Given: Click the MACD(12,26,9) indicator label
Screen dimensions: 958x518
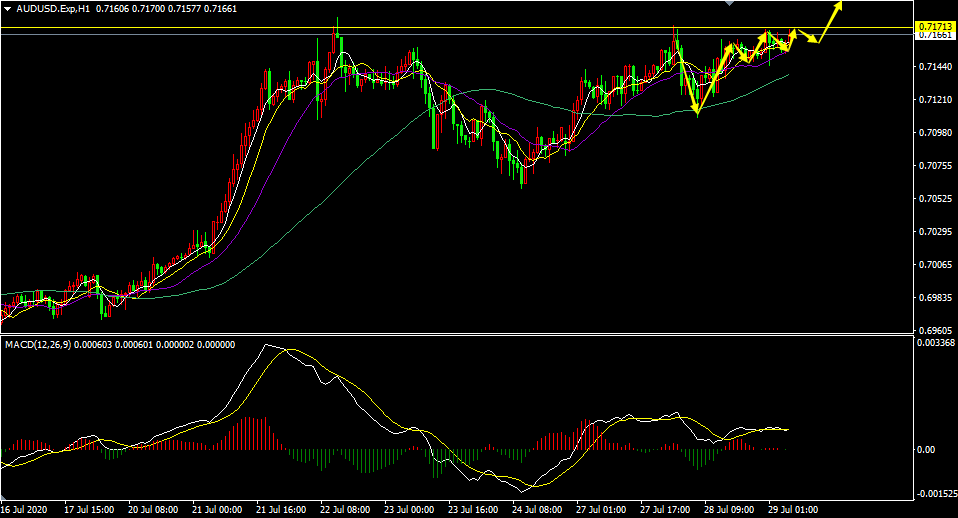Looking at the screenshot, I should tap(38, 345).
